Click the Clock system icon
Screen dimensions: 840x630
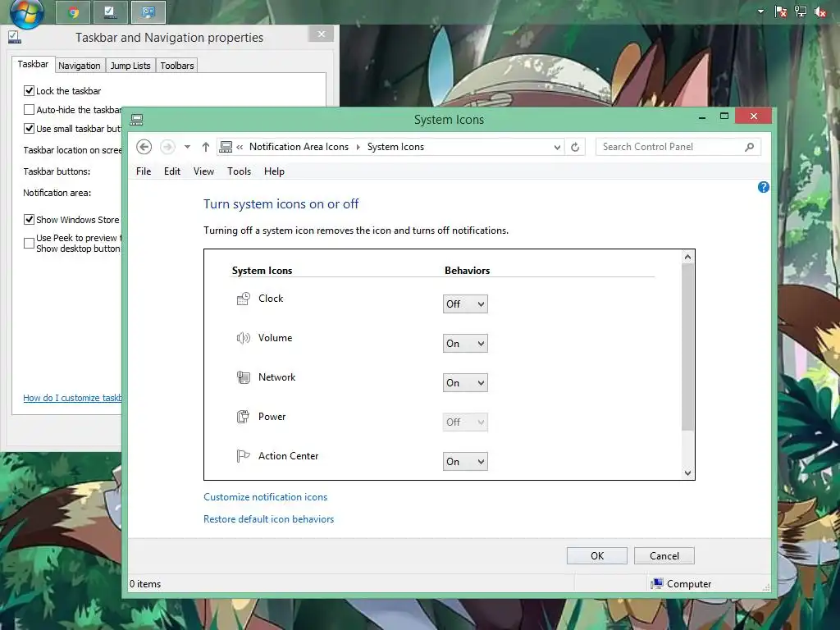(x=243, y=299)
